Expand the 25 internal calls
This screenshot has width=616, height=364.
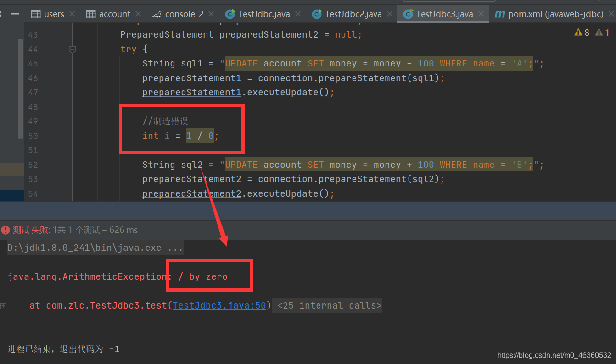[x=329, y=305]
